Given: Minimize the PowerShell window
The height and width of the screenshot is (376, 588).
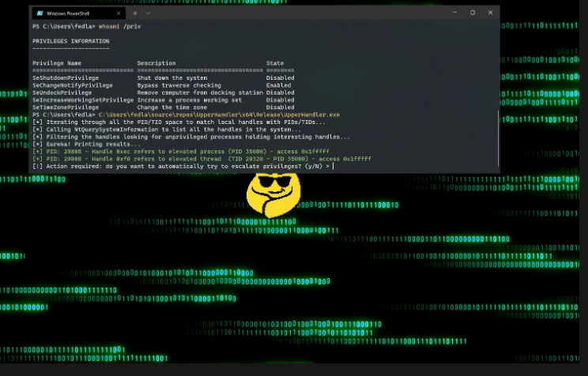Looking at the screenshot, I should [x=454, y=13].
